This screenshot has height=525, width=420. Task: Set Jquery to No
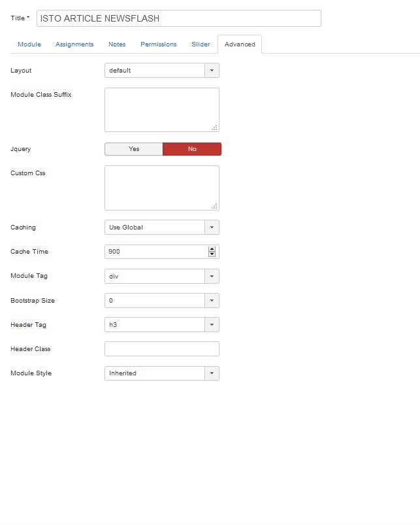pyautogui.click(x=192, y=149)
